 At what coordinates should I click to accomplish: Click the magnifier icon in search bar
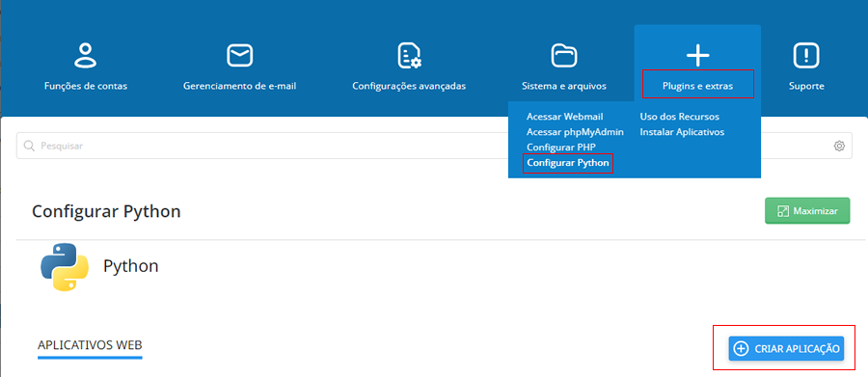[x=29, y=147]
